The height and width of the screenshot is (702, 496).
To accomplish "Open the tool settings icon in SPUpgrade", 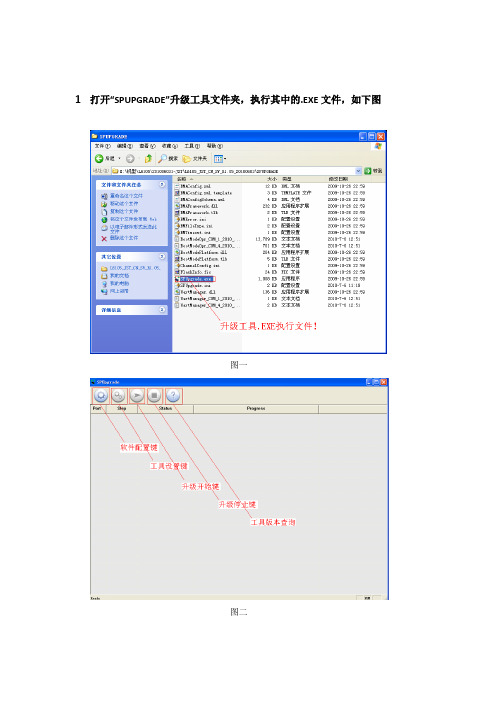I will click(x=118, y=396).
